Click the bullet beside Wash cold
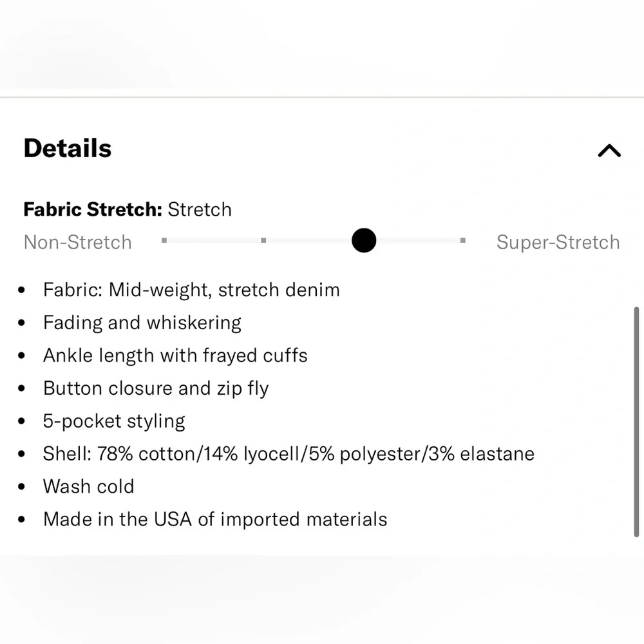644x644 pixels. (21, 487)
